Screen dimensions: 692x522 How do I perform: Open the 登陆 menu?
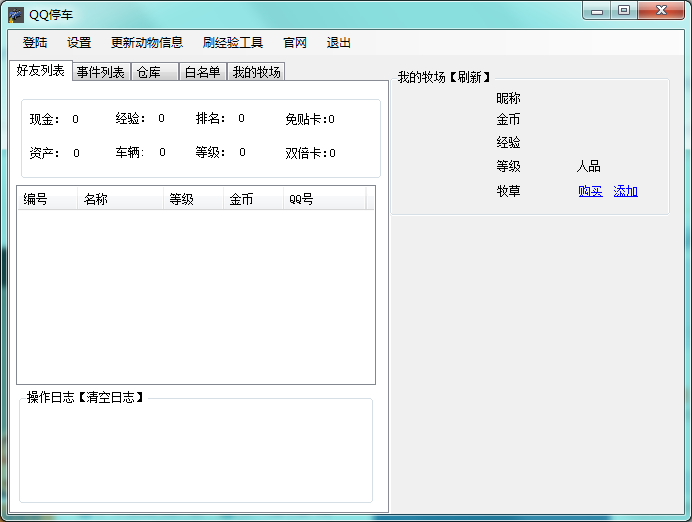click(35, 43)
